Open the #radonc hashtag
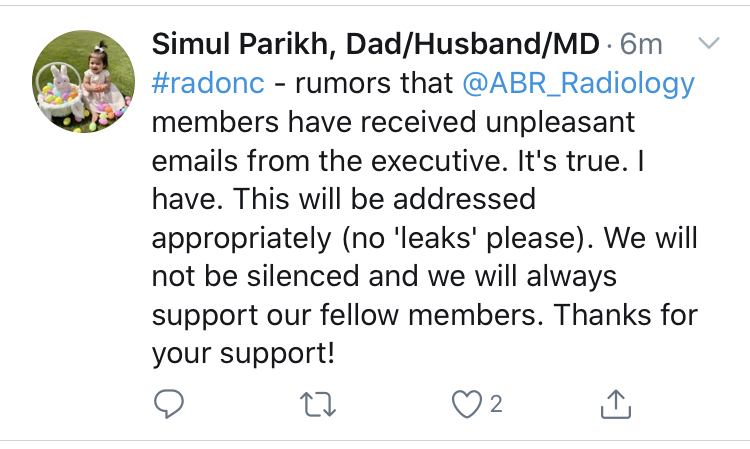This screenshot has width=750, height=449. click(208, 83)
